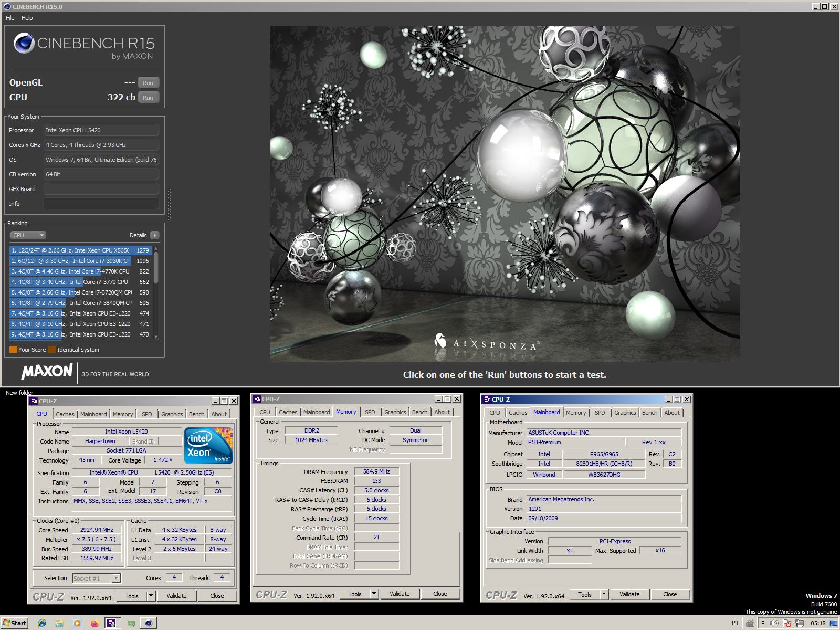Image resolution: width=840 pixels, height=630 pixels.
Task: Click the Tools button in the Memory CPU-Z window
Action: point(355,594)
